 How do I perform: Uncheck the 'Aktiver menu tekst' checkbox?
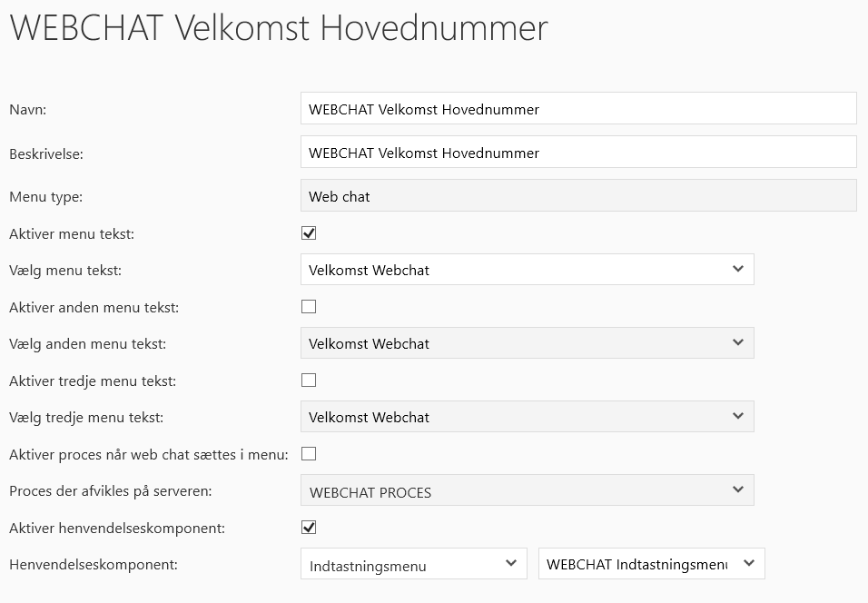point(309,233)
